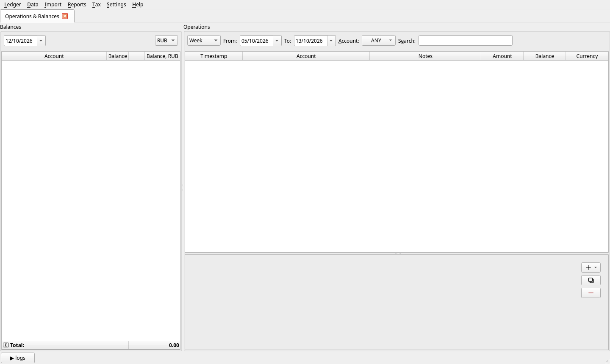Screen dimensions: 610x364
Task: Click the Balance, RUB column header
Action: click(163, 56)
